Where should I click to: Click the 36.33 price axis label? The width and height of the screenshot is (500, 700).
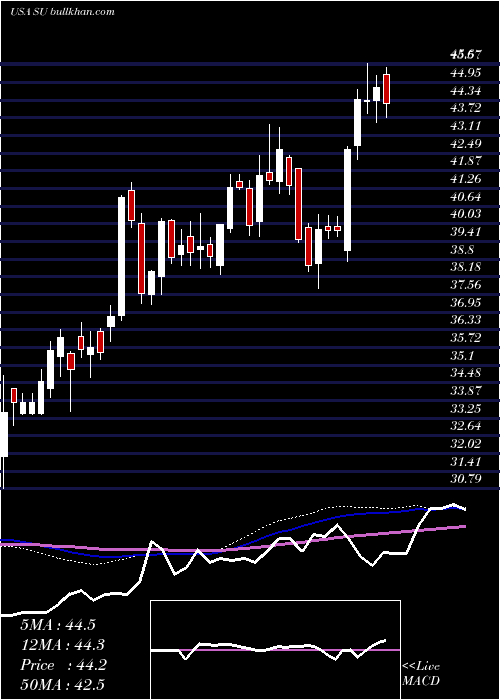(x=466, y=320)
